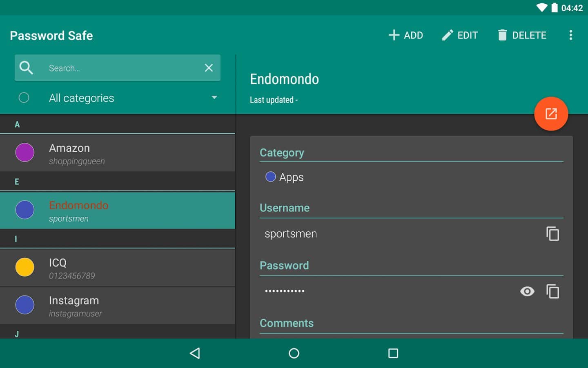The width and height of the screenshot is (588, 368).
Task: Select the ICQ entry in list
Action: (x=118, y=268)
